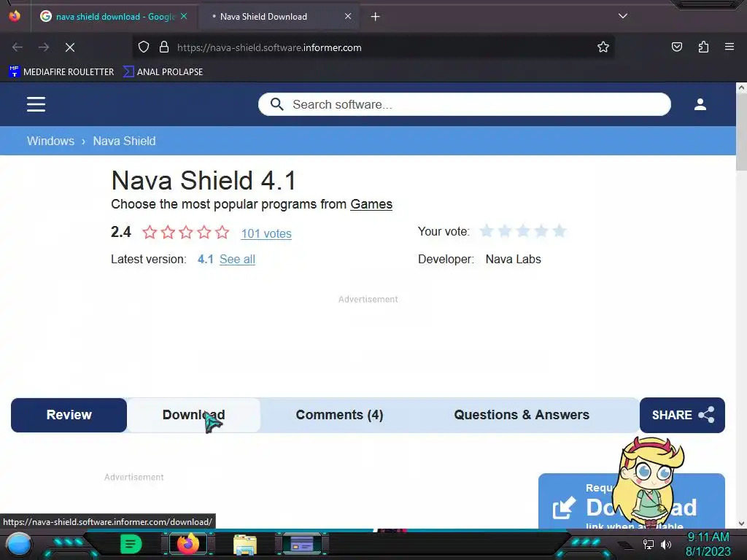The width and height of the screenshot is (747, 560).
Task: Open the site hamburger menu
Action: click(x=36, y=104)
